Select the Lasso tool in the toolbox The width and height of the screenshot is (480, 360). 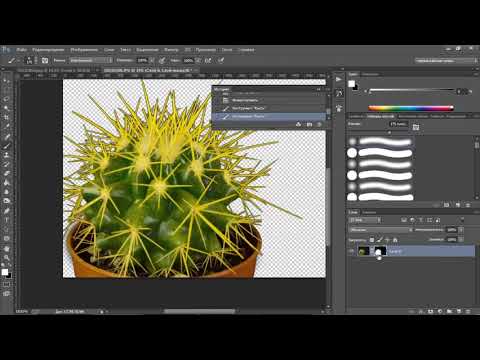point(6,99)
